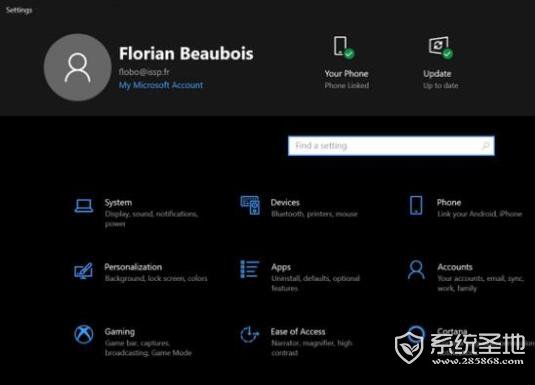Click the Accounts person icon
Image resolution: width=535 pixels, height=385 pixels.
(416, 270)
